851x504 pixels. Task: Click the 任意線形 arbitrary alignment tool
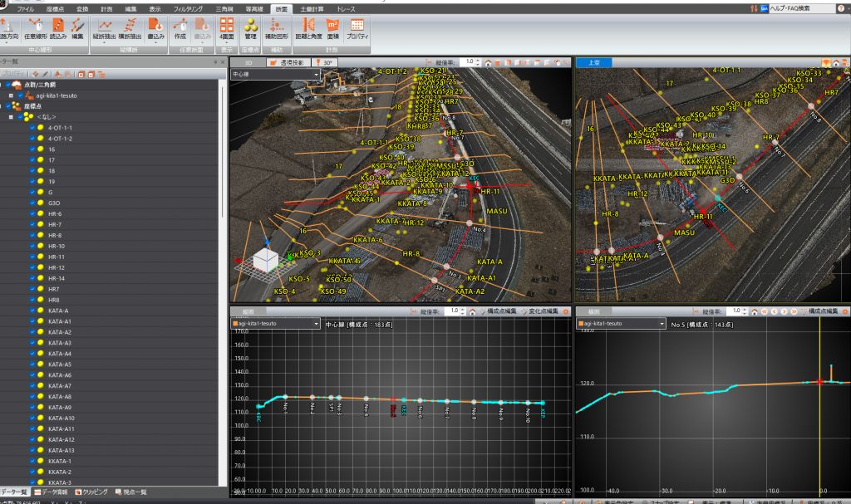[x=35, y=29]
